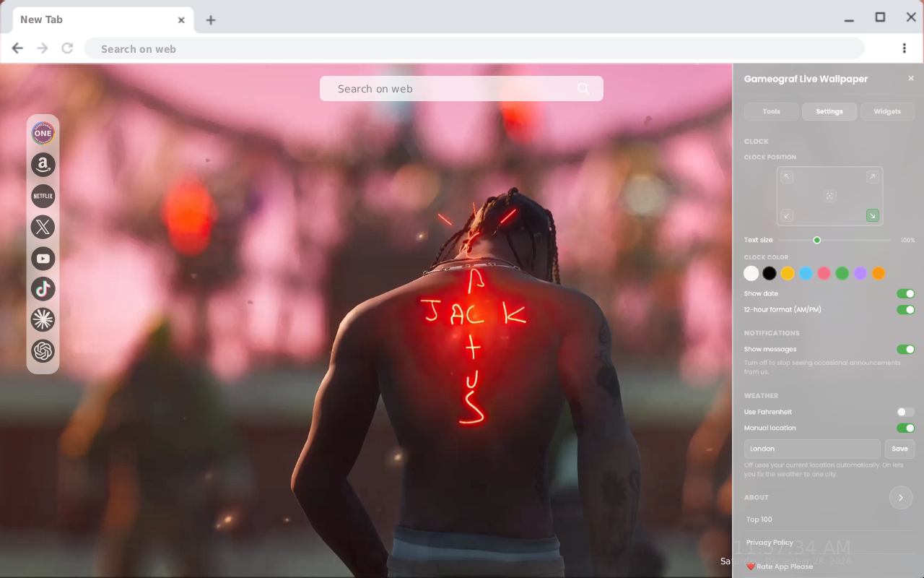The height and width of the screenshot is (578, 924).
Task: Save the London weather location
Action: coord(899,449)
